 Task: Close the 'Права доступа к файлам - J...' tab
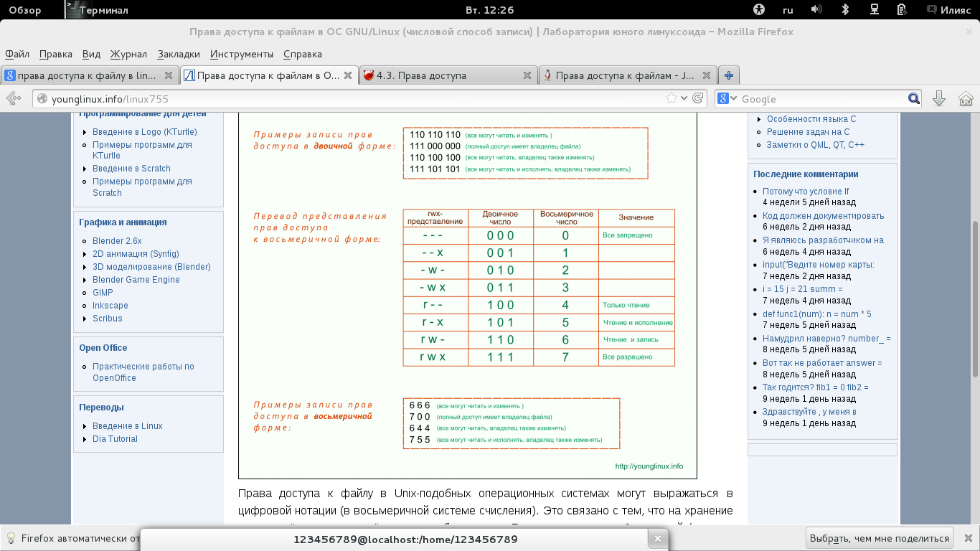coord(707,75)
